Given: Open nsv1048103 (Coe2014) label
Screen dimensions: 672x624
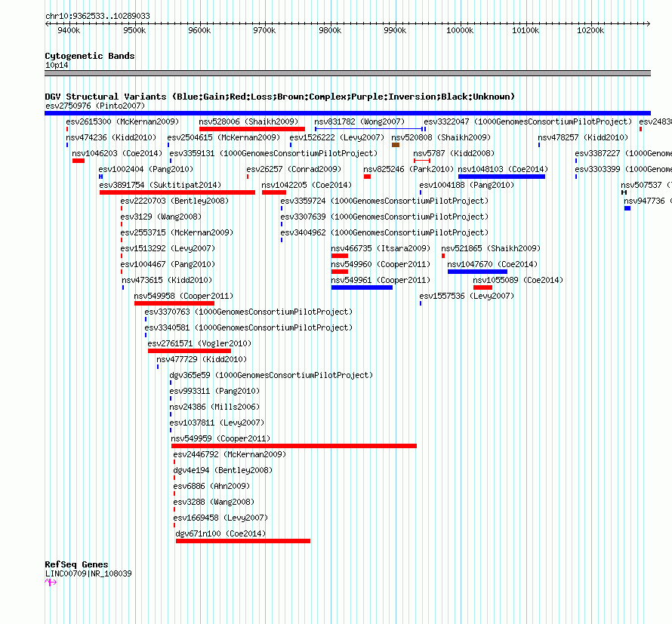Looking at the screenshot, I should point(503,169).
